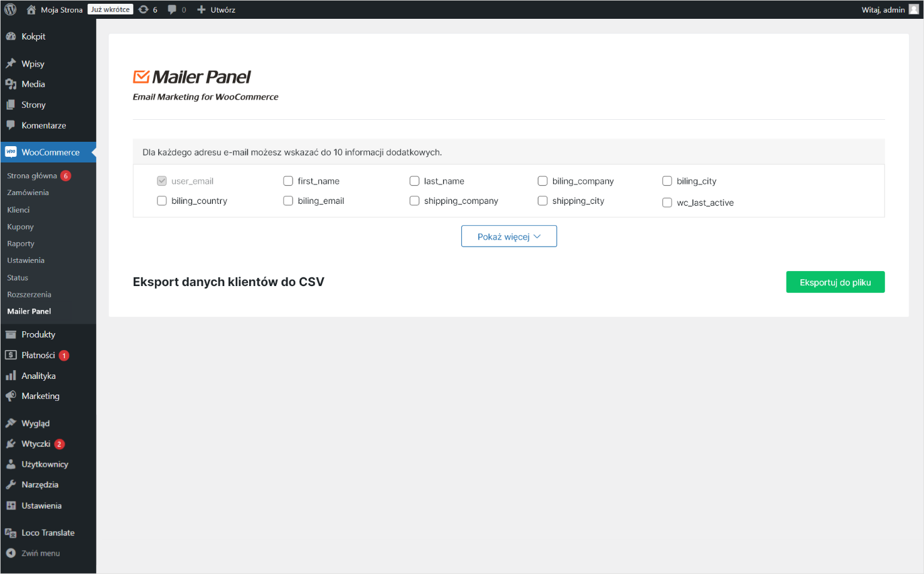Select the shipping_city checkbox
924x574 pixels.
tap(542, 201)
